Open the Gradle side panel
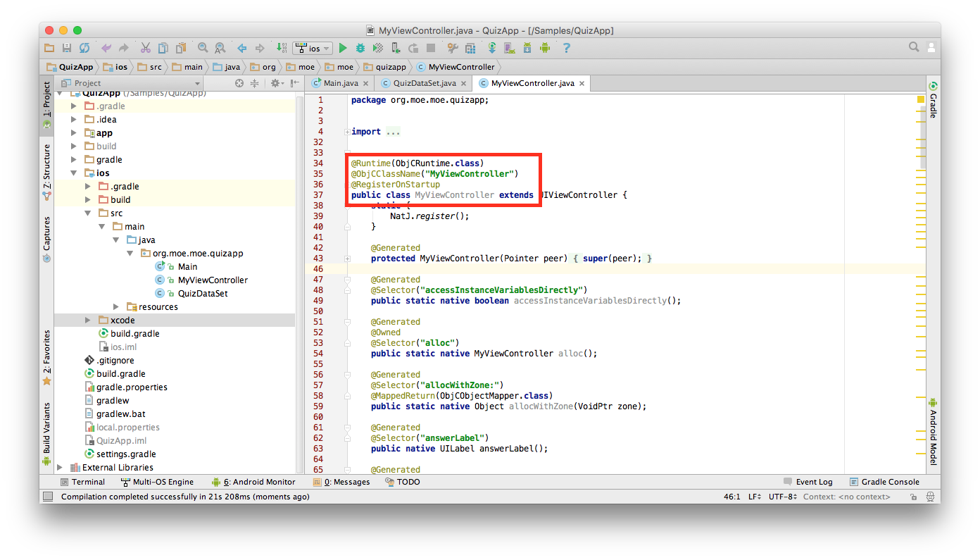This screenshot has height=560, width=980. [x=933, y=99]
